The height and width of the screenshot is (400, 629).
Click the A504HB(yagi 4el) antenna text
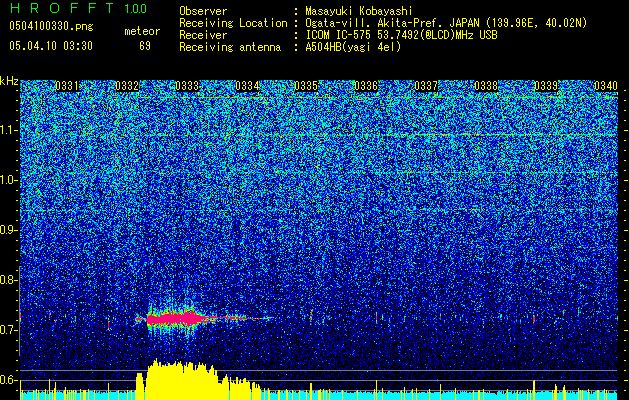[353, 47]
